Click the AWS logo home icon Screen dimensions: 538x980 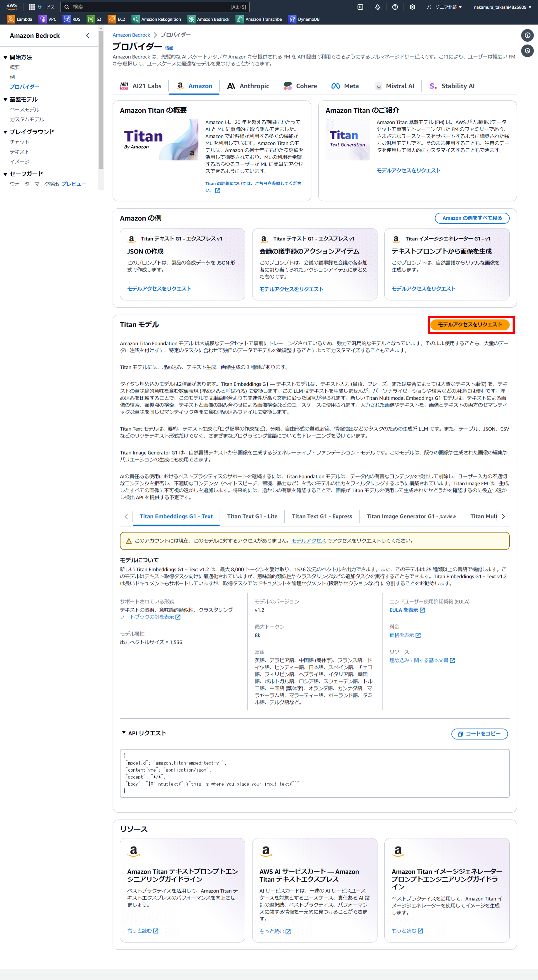pos(11,6)
